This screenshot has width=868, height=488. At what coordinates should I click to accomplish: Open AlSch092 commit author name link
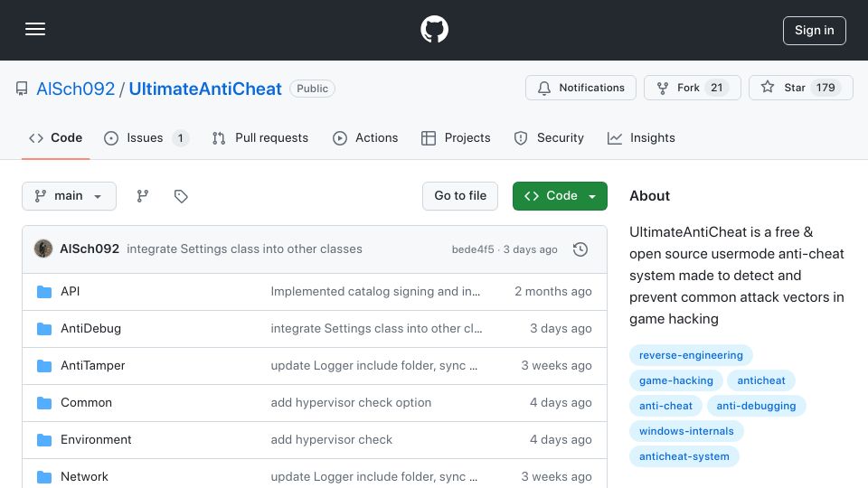tap(90, 249)
